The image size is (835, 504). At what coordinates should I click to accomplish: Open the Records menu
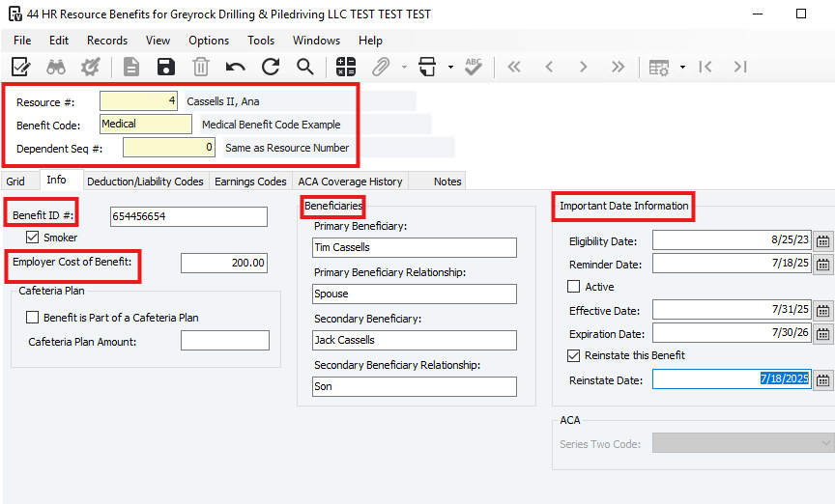[107, 41]
